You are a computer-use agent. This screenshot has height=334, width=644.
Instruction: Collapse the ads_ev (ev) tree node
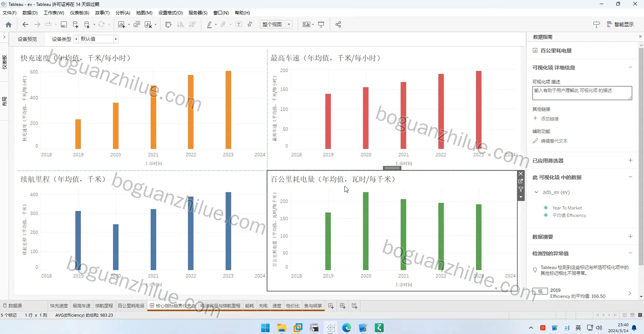point(537,192)
